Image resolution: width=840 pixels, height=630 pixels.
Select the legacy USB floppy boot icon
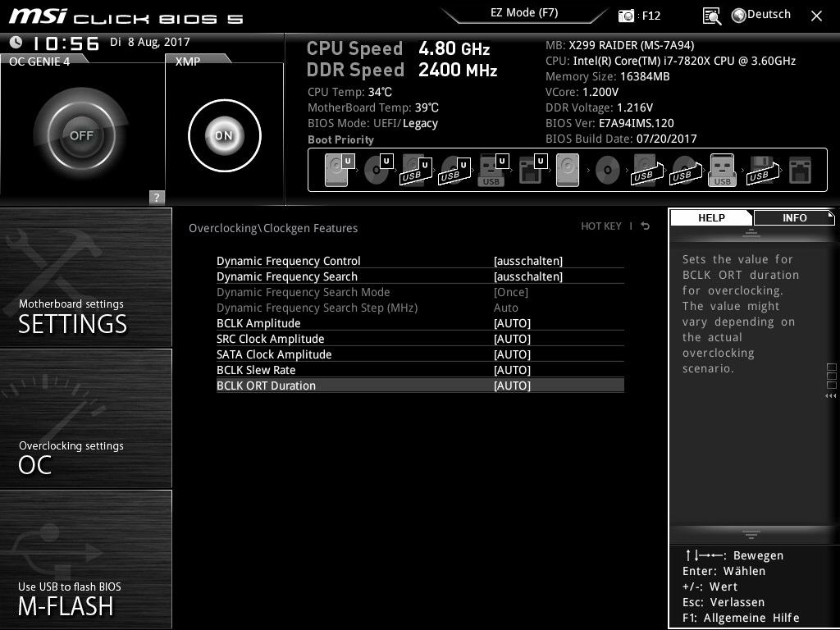(x=762, y=170)
